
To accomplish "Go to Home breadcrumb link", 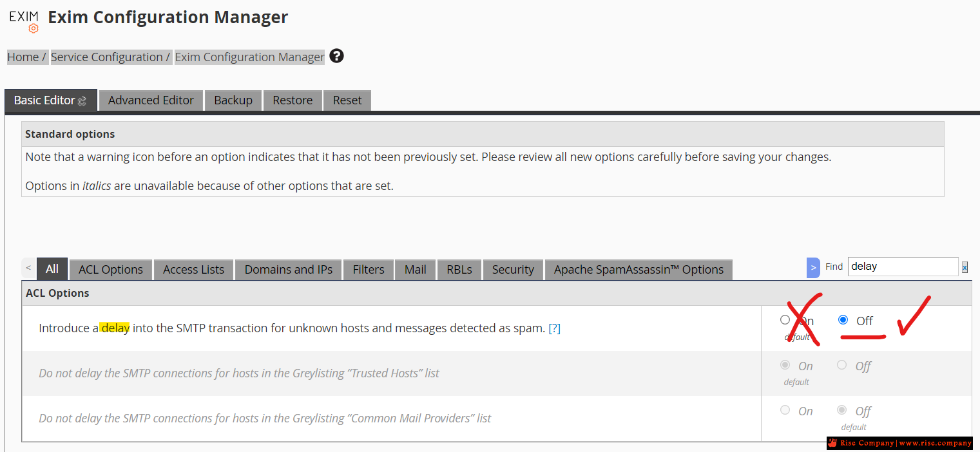I will point(23,57).
